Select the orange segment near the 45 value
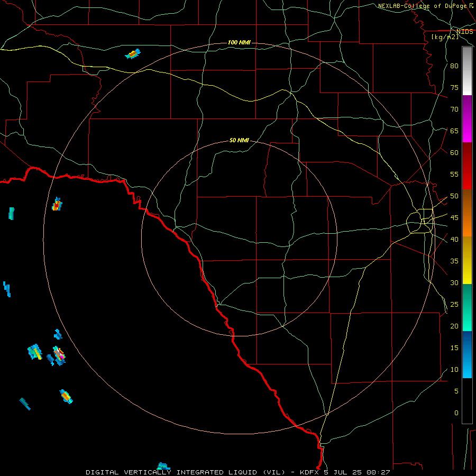The height and width of the screenshot is (476, 476). tap(467, 213)
